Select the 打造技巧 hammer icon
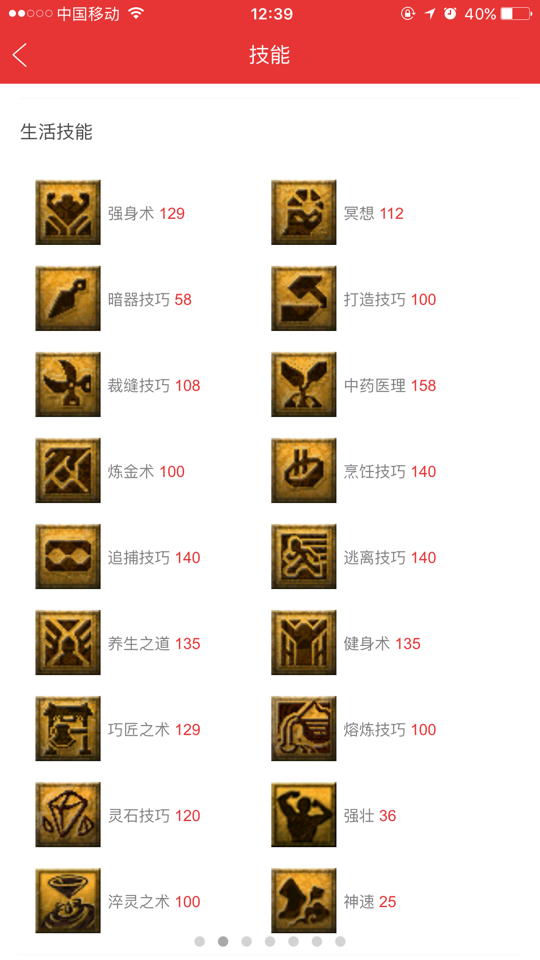This screenshot has height=960, width=540. click(x=304, y=299)
